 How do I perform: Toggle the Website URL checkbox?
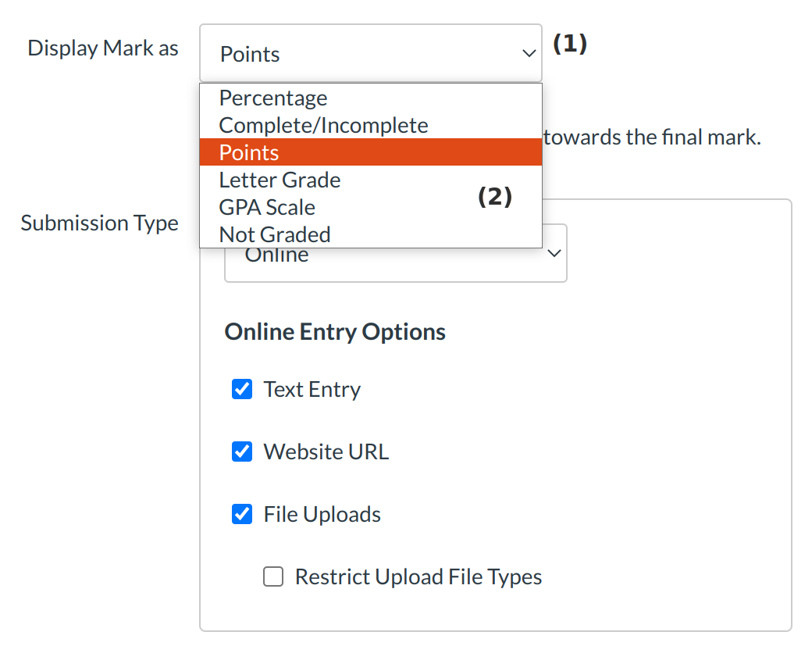[x=242, y=451]
